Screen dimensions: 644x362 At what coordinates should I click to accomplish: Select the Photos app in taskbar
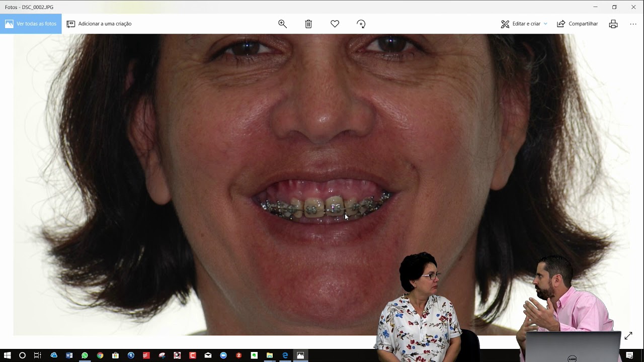300,355
